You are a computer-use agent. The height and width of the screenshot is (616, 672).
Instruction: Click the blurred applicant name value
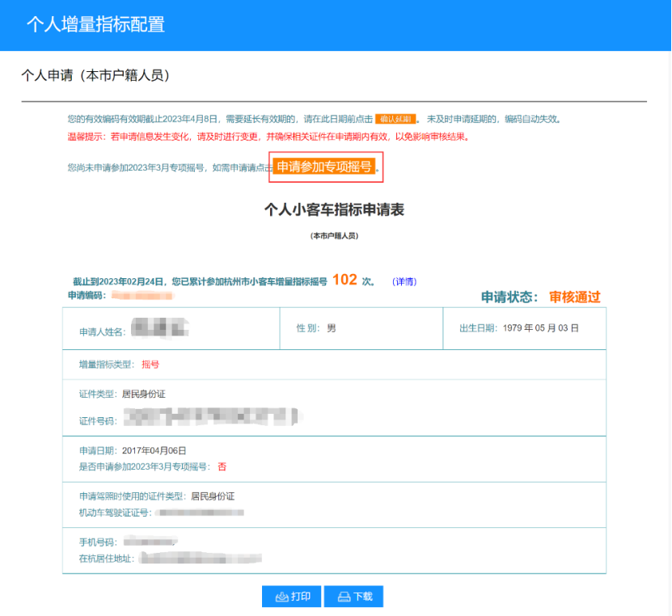(x=160, y=329)
